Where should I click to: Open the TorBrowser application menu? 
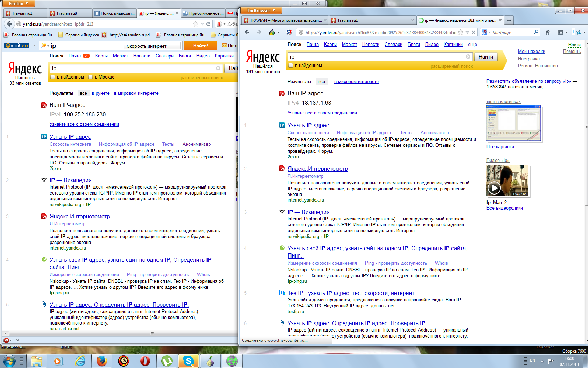(x=261, y=11)
